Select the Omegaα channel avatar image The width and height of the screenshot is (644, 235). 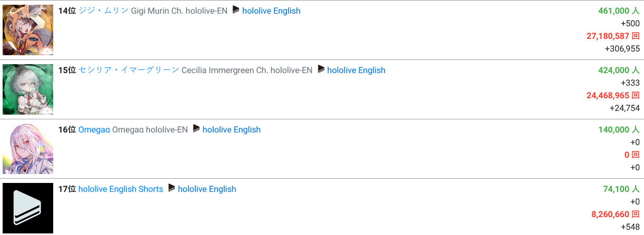(28, 149)
